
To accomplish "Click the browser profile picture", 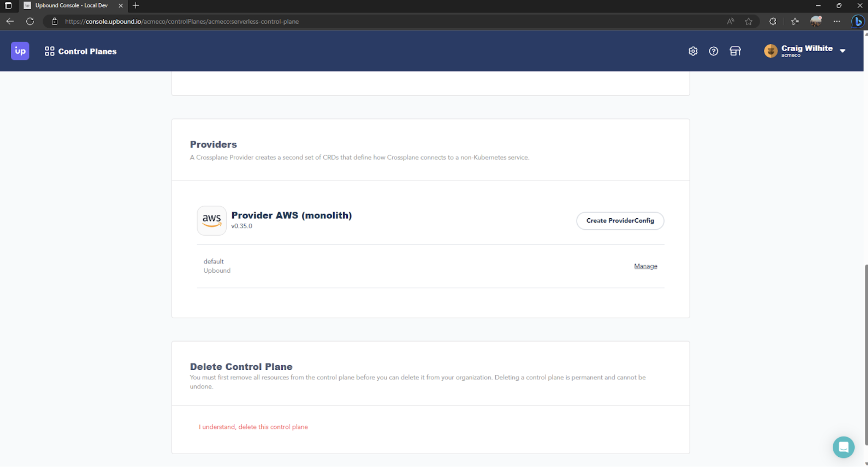I will [816, 21].
